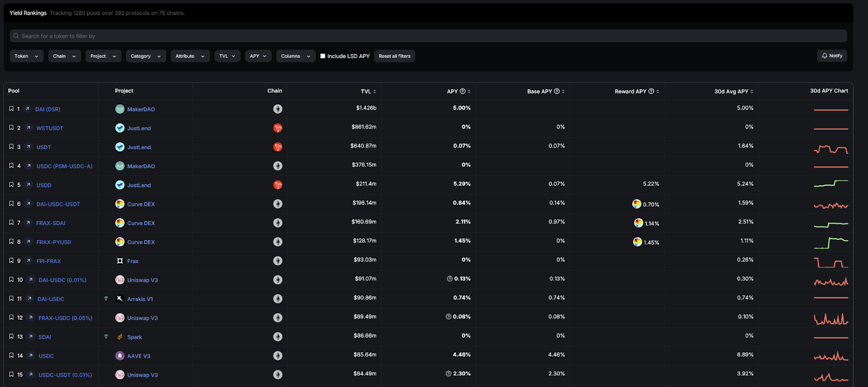Screen dimensions: 868x387
Task: Click the info icon beside 2.30% APY
Action: tap(449, 374)
